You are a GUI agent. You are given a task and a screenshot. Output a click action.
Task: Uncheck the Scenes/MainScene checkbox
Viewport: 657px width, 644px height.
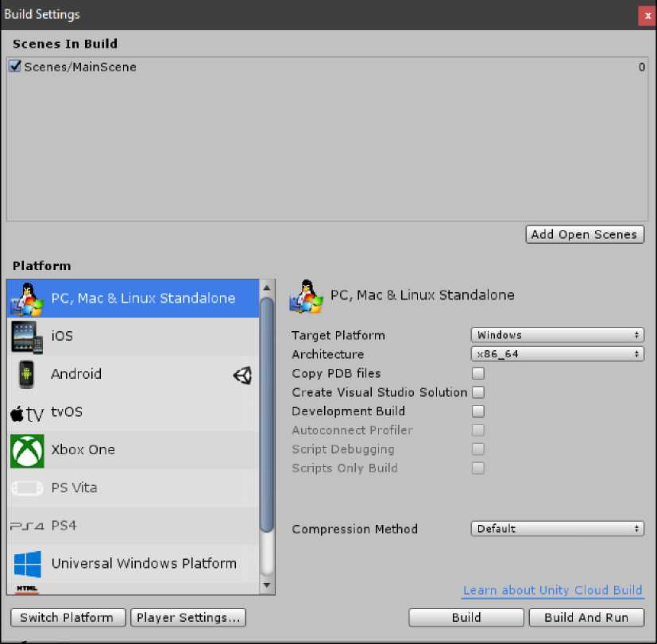tap(15, 66)
